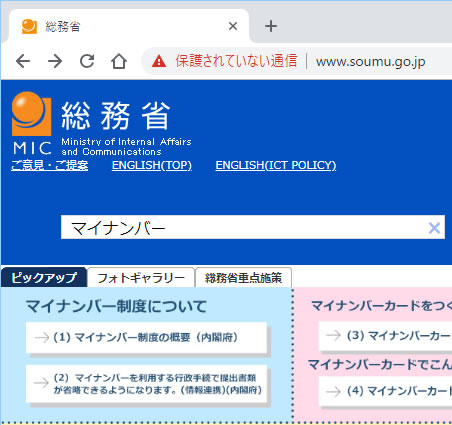Select the ピックアップ tab
The height and width of the screenshot is (425, 452).
[44, 277]
